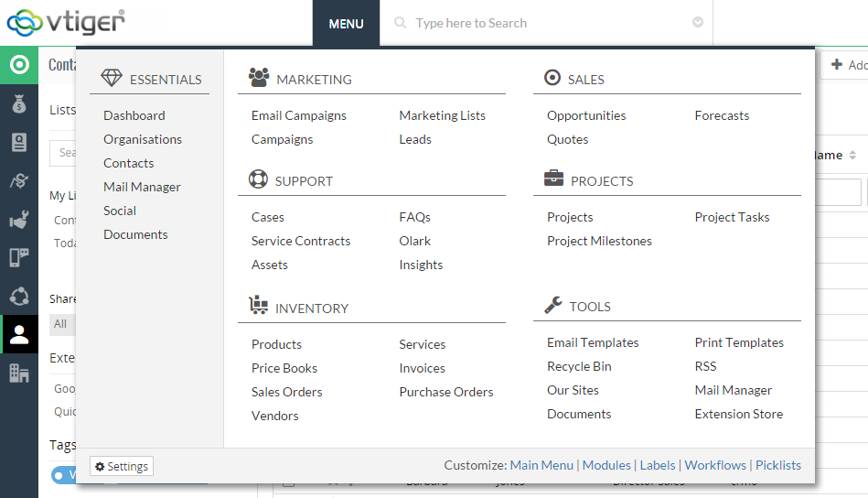868x498 pixels.
Task: Open the building icon in sidebar
Action: pyautogui.click(x=19, y=373)
